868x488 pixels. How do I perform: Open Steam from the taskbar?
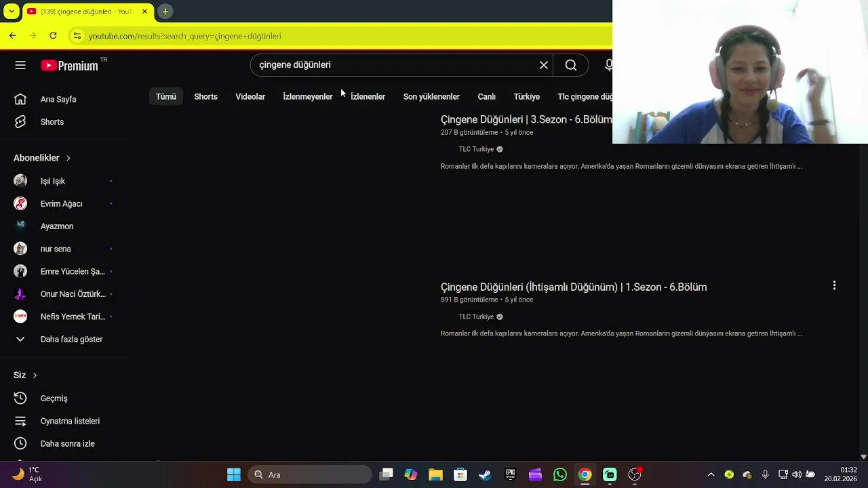click(x=485, y=474)
